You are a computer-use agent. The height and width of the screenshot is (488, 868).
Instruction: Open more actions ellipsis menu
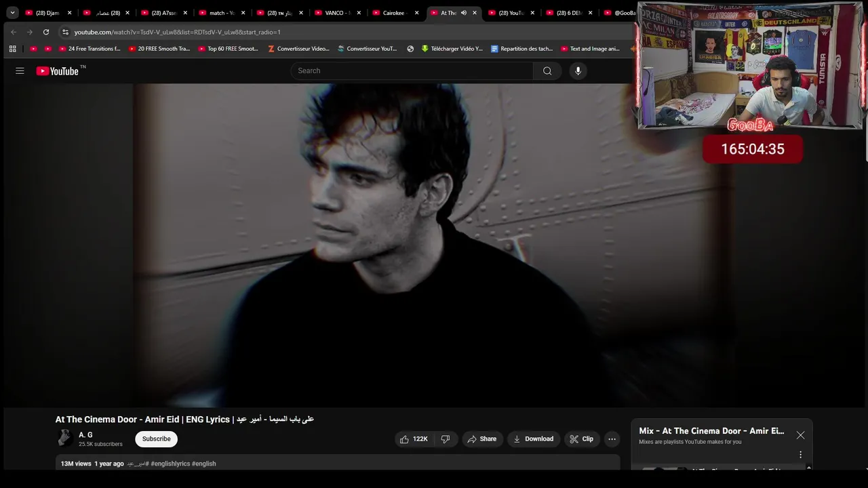tap(612, 439)
